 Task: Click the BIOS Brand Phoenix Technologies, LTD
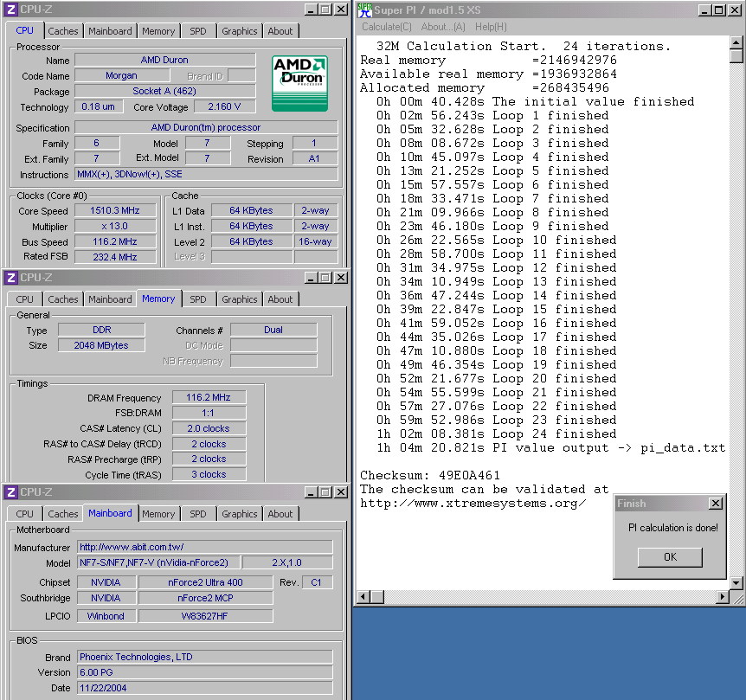[x=205, y=657]
